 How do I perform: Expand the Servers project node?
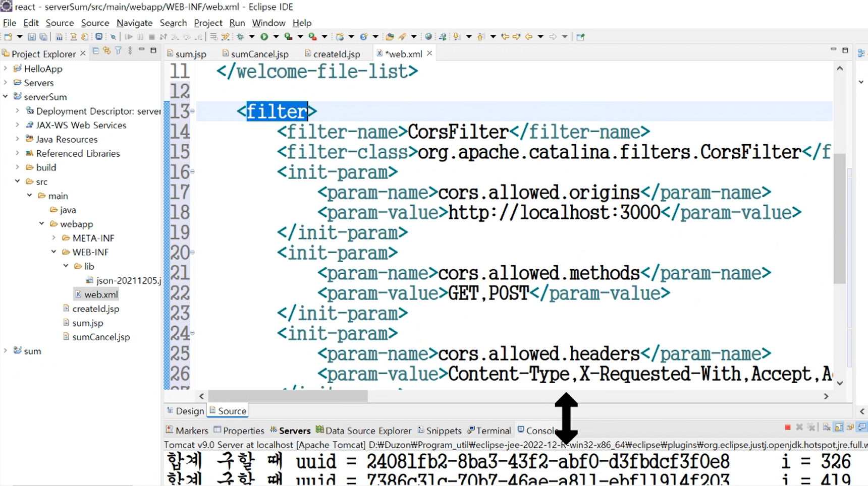point(6,82)
